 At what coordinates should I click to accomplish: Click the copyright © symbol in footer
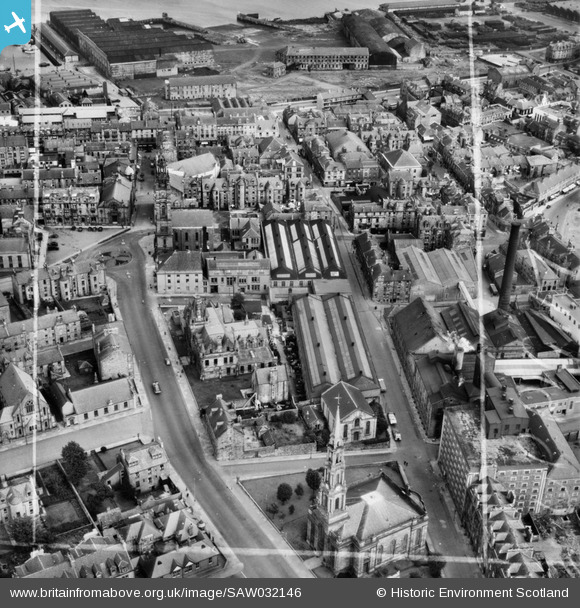click(x=381, y=592)
